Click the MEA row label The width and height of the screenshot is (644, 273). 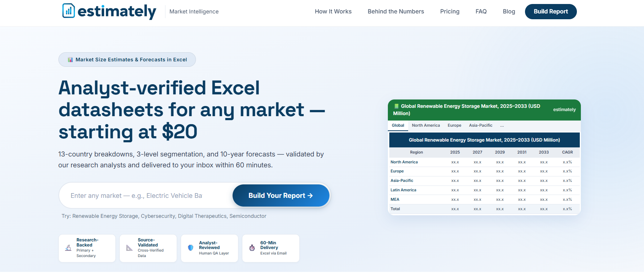(395, 200)
